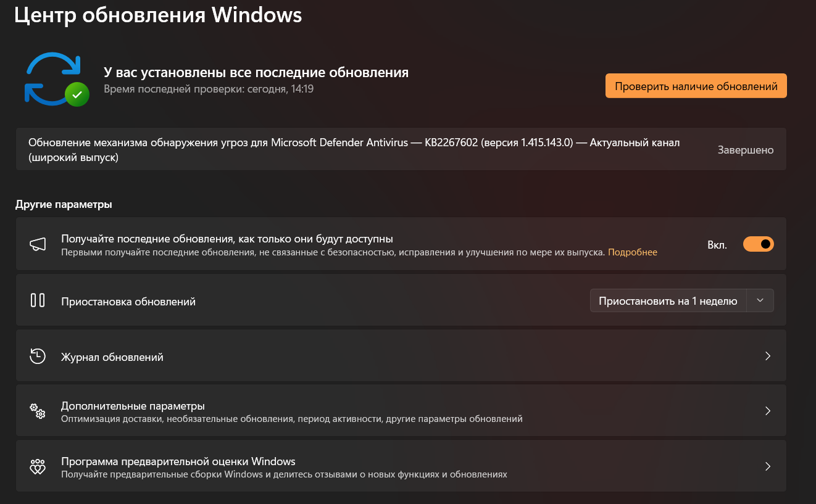
Task: Click the Windows Insider program hearts icon
Action: 38,467
